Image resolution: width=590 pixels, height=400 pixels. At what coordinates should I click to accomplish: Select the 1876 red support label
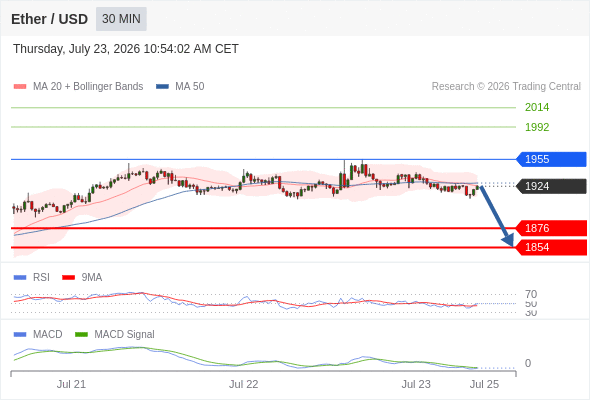coord(551,228)
